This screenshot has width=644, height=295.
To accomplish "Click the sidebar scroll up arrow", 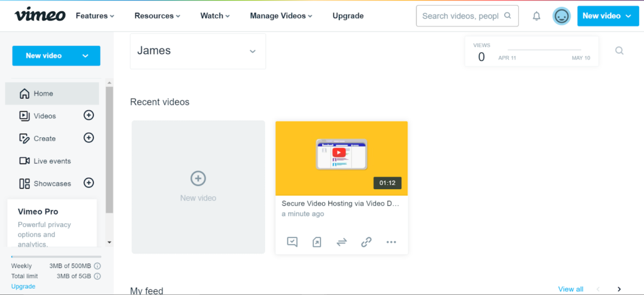I will [x=109, y=83].
